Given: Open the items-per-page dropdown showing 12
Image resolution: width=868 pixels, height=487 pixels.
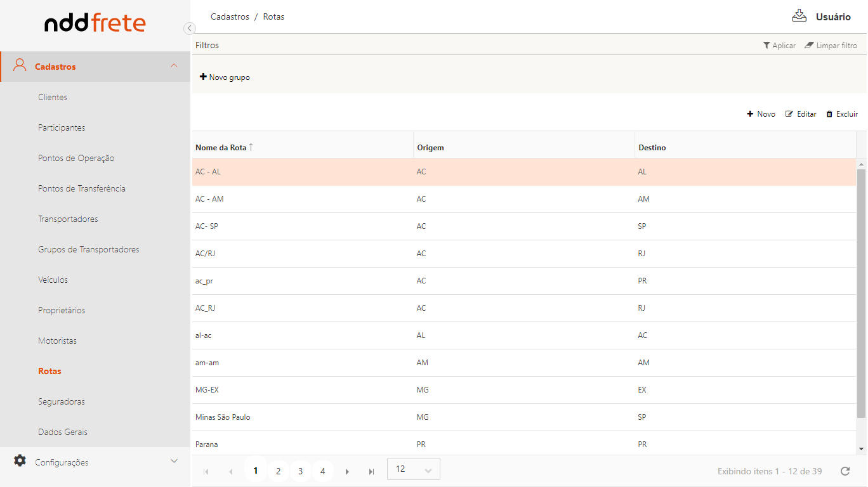Looking at the screenshot, I should pyautogui.click(x=413, y=469).
